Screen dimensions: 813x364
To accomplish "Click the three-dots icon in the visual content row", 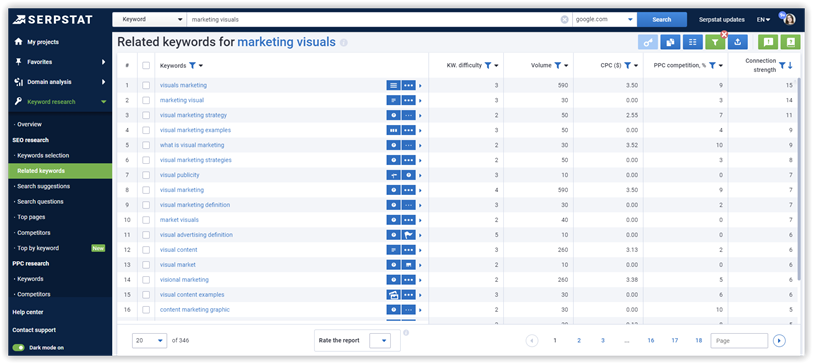I will [409, 250].
